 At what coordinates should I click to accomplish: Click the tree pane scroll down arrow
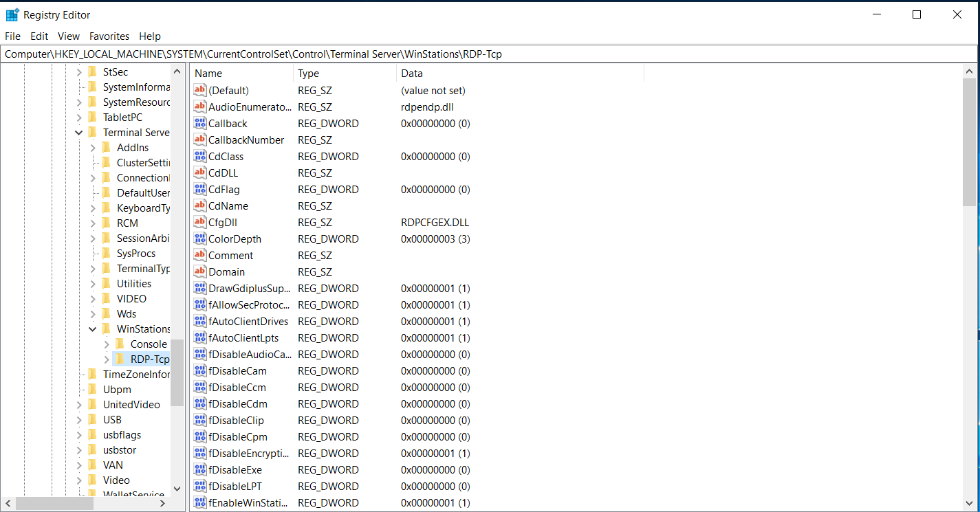coord(177,489)
